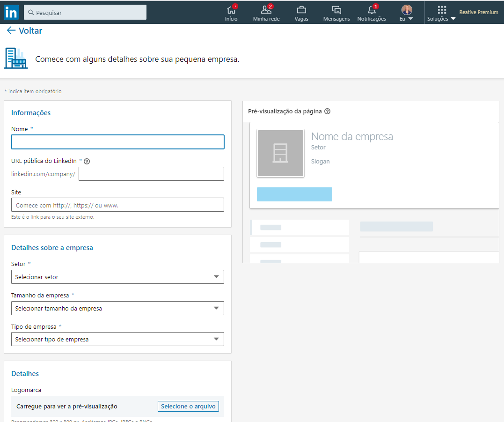The image size is (504, 422).
Task: Open the Início home icon
Action: 231,10
